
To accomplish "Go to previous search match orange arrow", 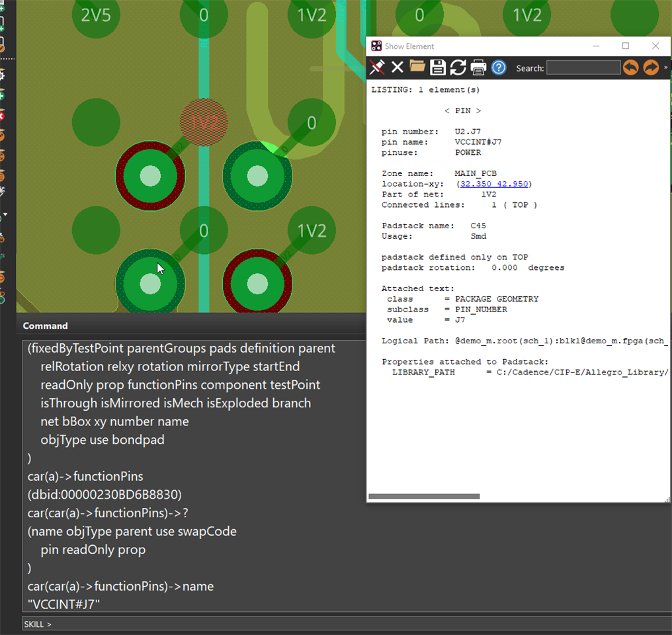I will [x=630, y=67].
